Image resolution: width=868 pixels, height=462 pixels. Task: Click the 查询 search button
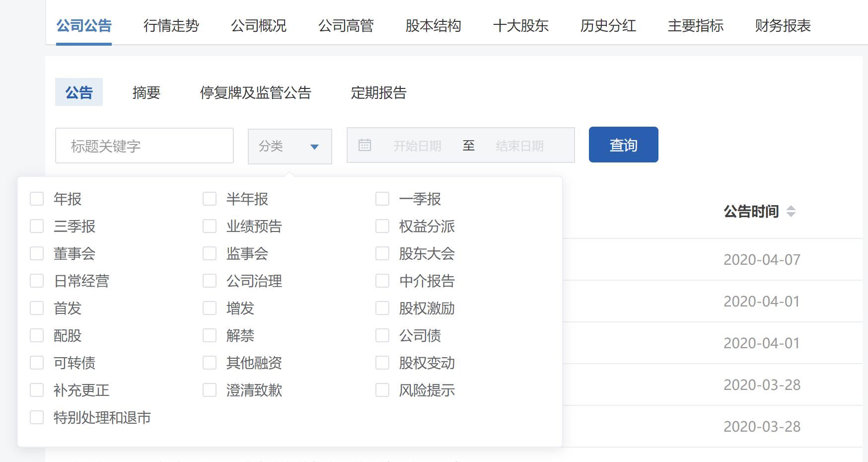click(623, 145)
